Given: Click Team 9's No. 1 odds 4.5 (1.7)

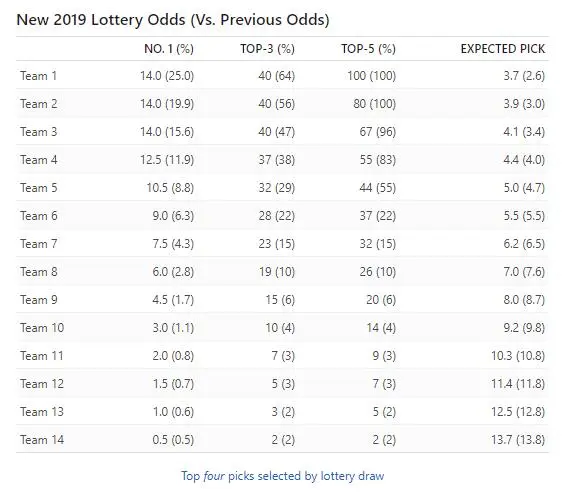Looking at the screenshot, I should click(173, 300).
